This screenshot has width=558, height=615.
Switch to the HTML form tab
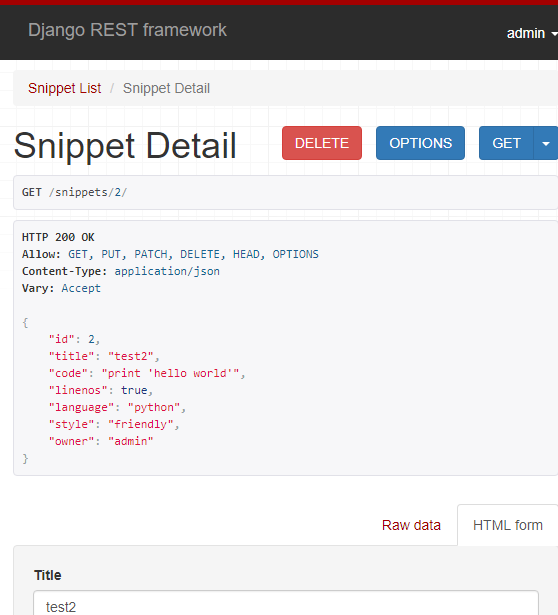tap(508, 525)
